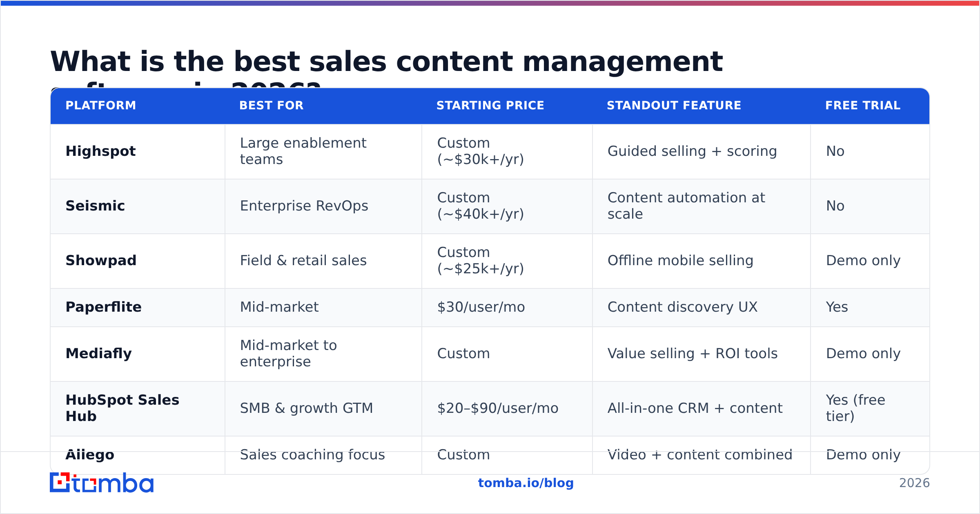Select the Highspot platform cell

click(138, 151)
